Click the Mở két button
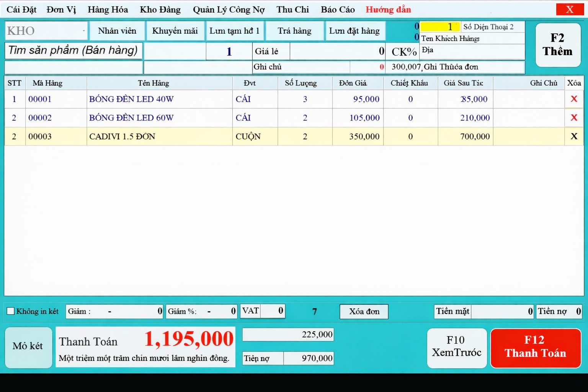 (28, 346)
